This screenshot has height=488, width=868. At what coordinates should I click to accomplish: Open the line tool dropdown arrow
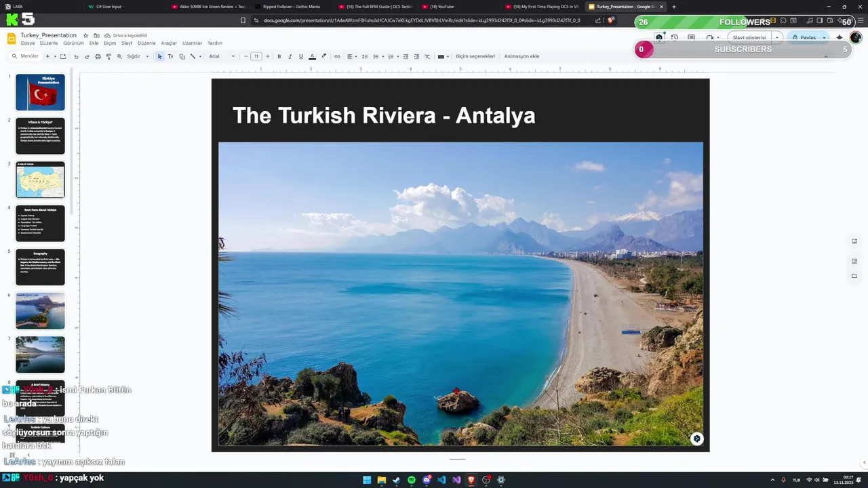pos(201,56)
